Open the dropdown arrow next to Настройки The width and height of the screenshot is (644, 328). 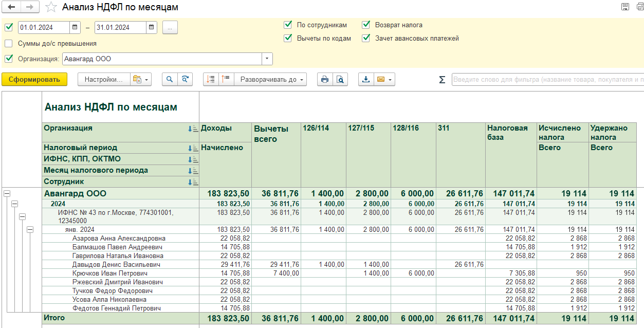click(x=146, y=79)
